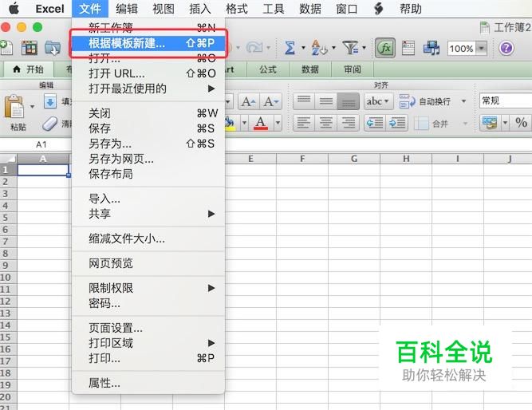Choose 页面设置... menu item

[x=148, y=328]
